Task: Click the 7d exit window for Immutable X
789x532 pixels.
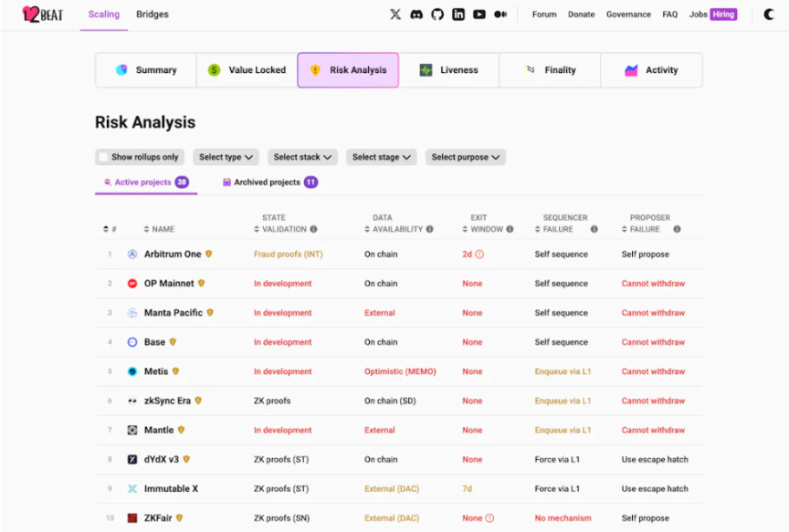Action: [x=468, y=489]
